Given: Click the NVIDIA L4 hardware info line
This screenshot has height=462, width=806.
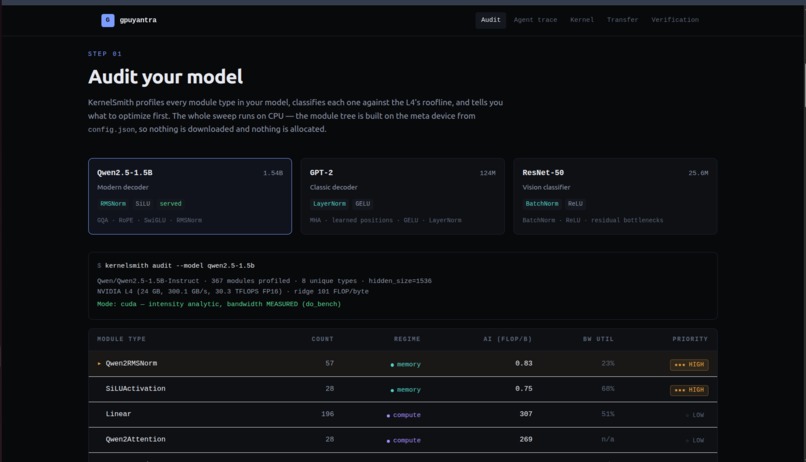Looking at the screenshot, I should coord(233,291).
